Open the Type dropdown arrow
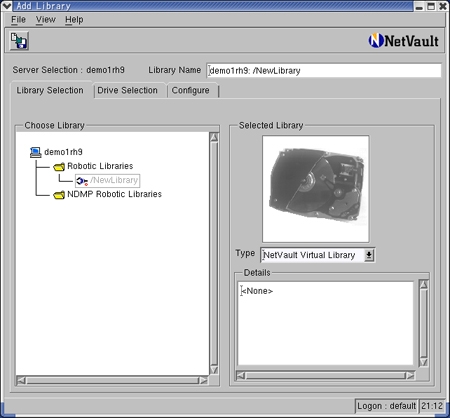 [369, 255]
